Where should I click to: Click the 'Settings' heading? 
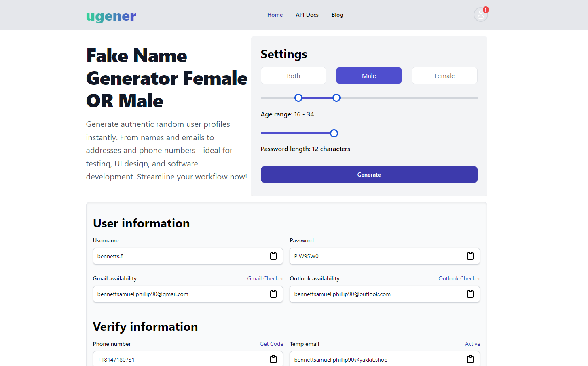[x=284, y=54]
